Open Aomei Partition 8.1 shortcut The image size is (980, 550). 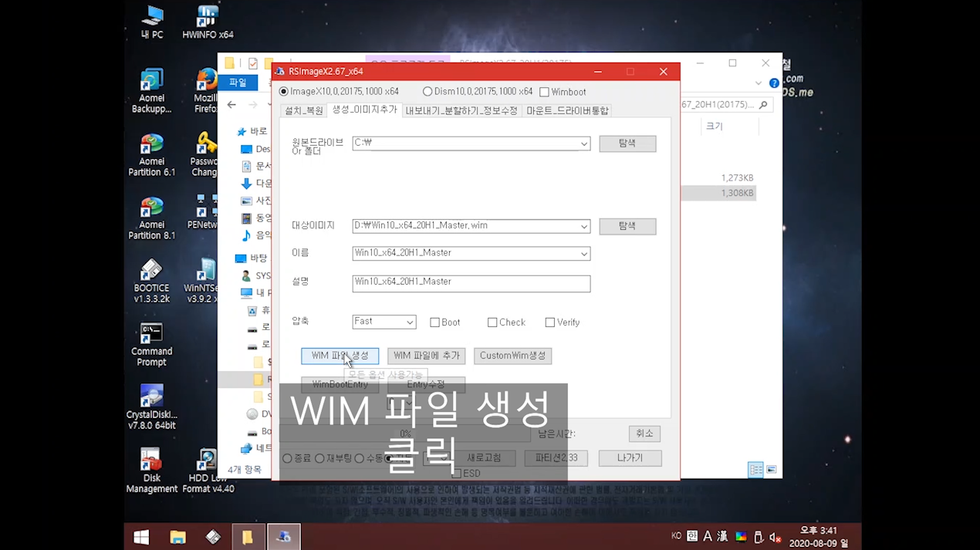151,218
